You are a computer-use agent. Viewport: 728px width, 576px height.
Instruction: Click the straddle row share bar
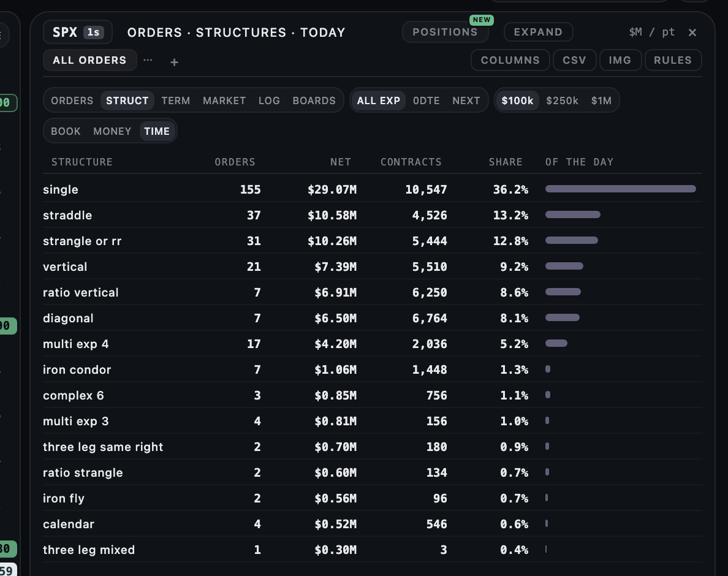pos(573,214)
